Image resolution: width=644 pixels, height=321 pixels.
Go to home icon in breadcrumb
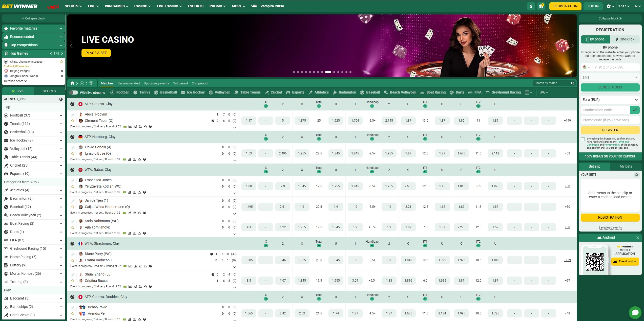tap(72, 83)
